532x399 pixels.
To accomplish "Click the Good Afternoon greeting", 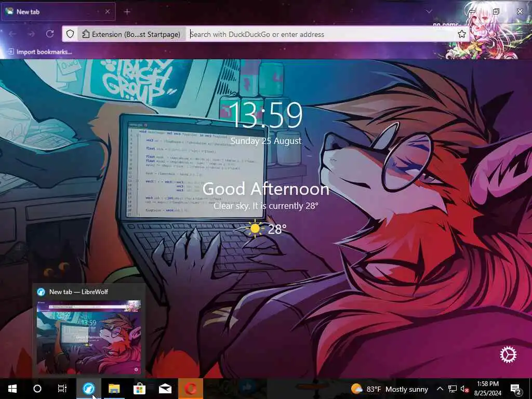I will (x=265, y=189).
